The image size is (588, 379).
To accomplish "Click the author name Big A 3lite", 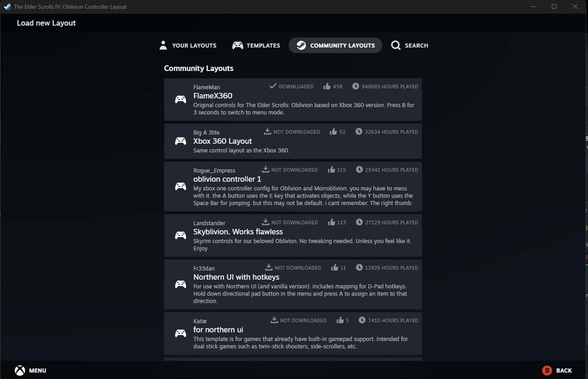I will (x=206, y=132).
